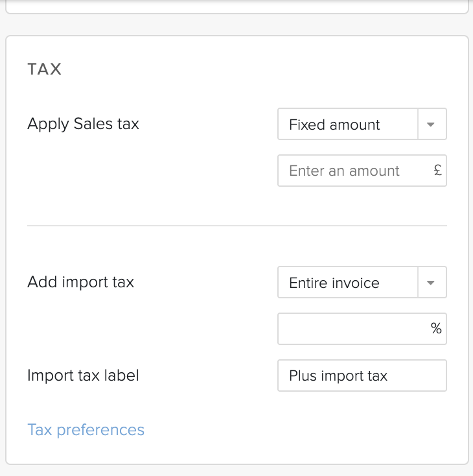Click the pound currency symbol
Viewport: 473px width, 476px height.
437,171
